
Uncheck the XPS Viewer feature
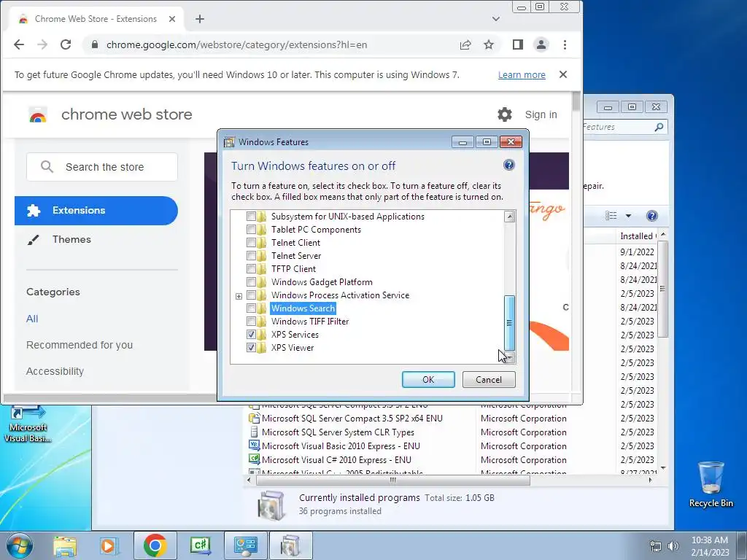click(251, 348)
